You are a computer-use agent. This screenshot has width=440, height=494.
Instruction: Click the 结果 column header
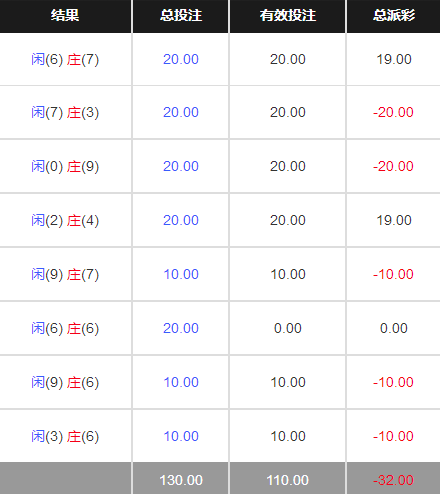point(65,15)
